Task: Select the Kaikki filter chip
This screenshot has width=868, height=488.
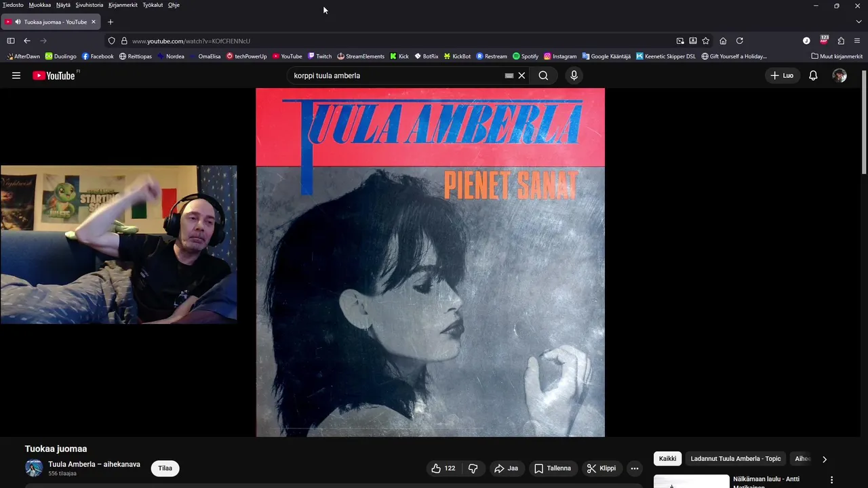Action: click(667, 459)
